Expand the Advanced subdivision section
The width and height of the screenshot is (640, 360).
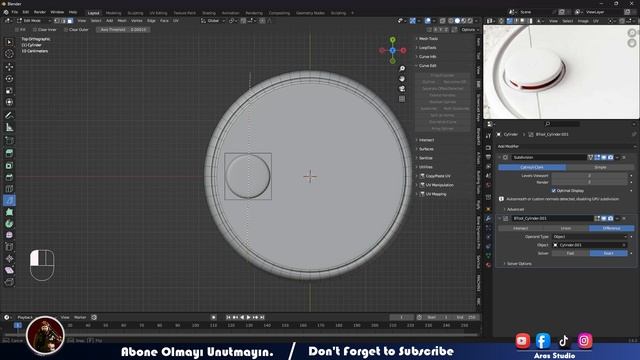coord(514,209)
